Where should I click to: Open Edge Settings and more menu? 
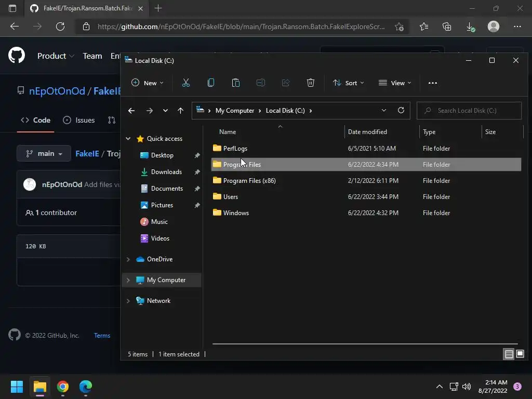517,26
